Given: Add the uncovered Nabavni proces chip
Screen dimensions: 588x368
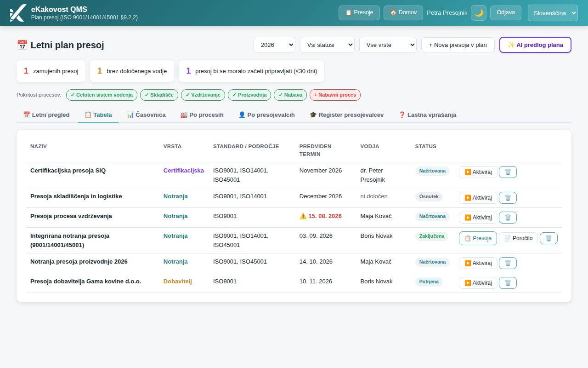Looking at the screenshot, I should click(x=335, y=95).
